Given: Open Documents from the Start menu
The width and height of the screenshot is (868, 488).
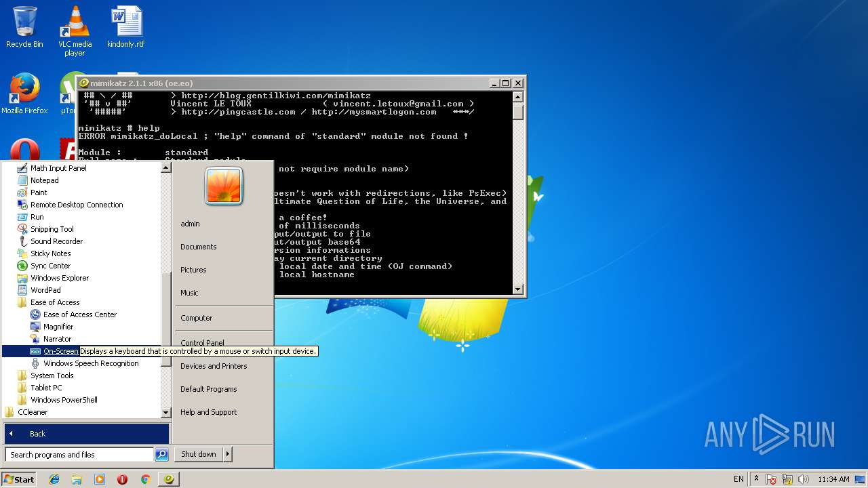Looking at the screenshot, I should [x=198, y=247].
